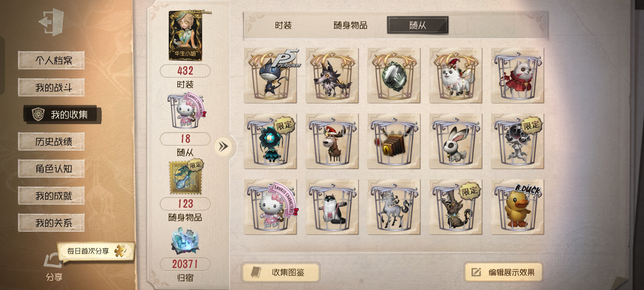Viewport: 644px width, 290px height.
Task: Select the Persona 5 Morgana pet
Action: point(270,75)
